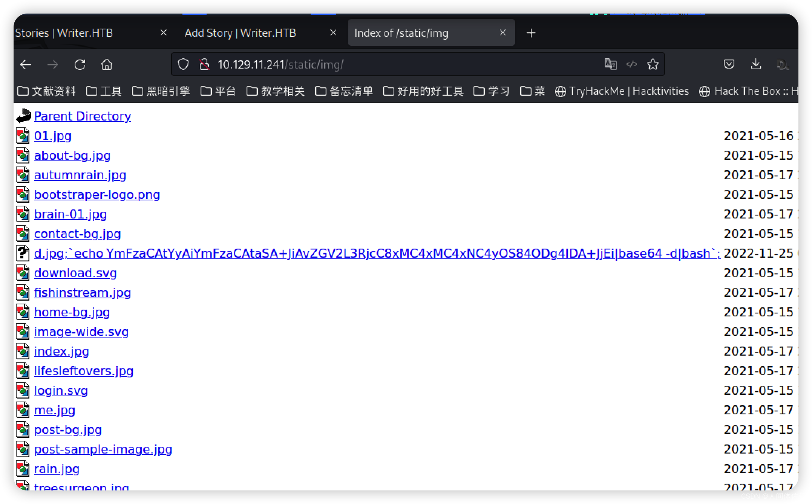Open the insecure connection lock icon
Viewport: 812px width, 504px height.
click(204, 64)
